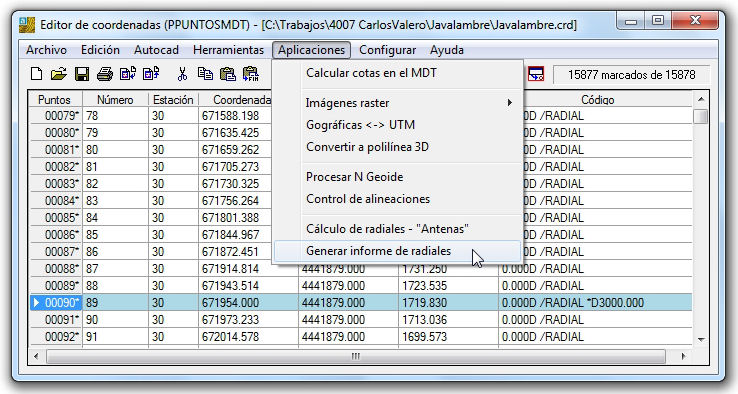Viewport: 738px width, 394px height.
Task: Click Estación cell 30 in row 00088*
Action: click(x=174, y=269)
